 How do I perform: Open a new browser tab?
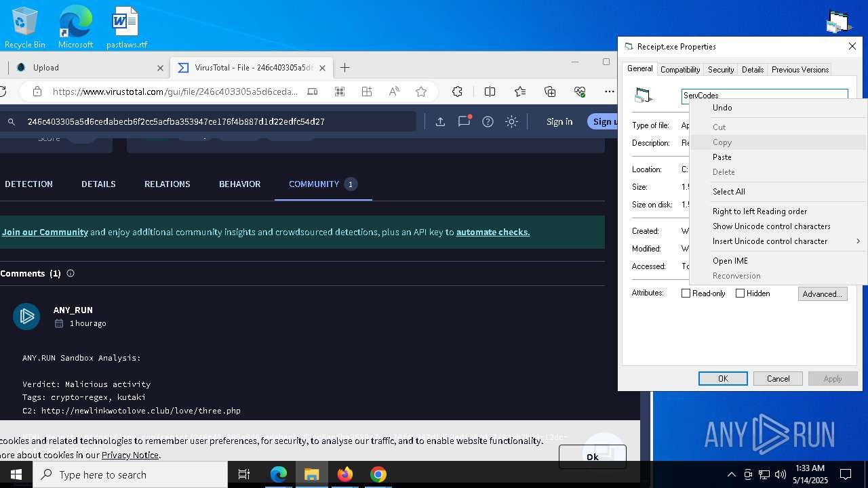tap(344, 68)
